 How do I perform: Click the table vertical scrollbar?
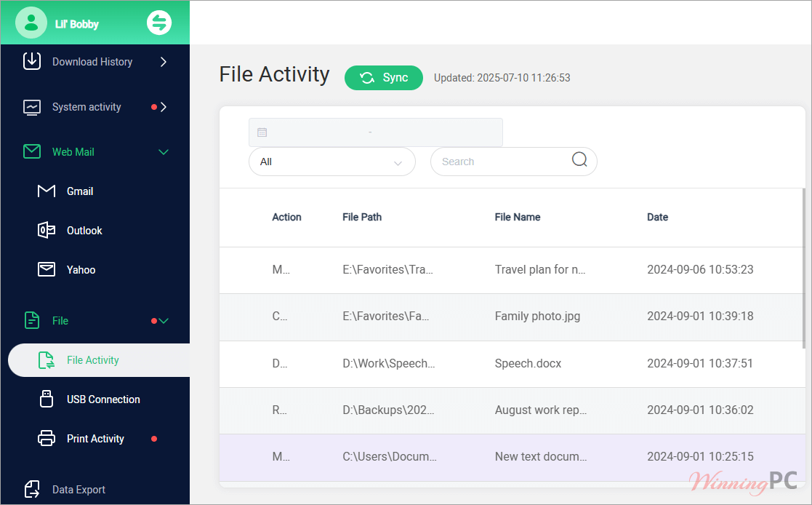804,268
